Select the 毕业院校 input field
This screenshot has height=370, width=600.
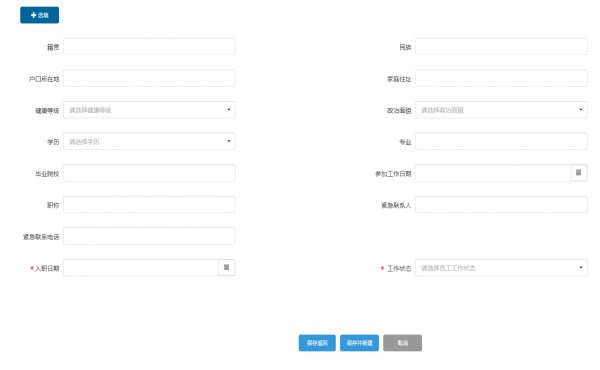(x=149, y=173)
